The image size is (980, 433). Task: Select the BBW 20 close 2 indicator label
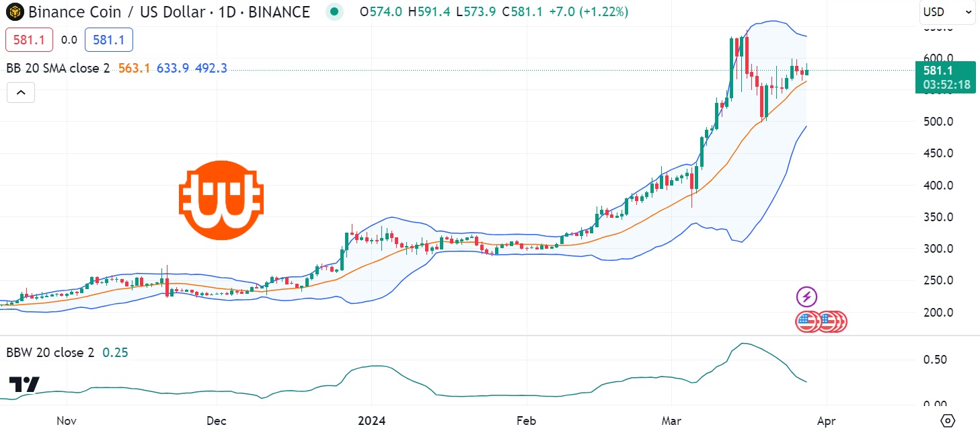(50, 352)
